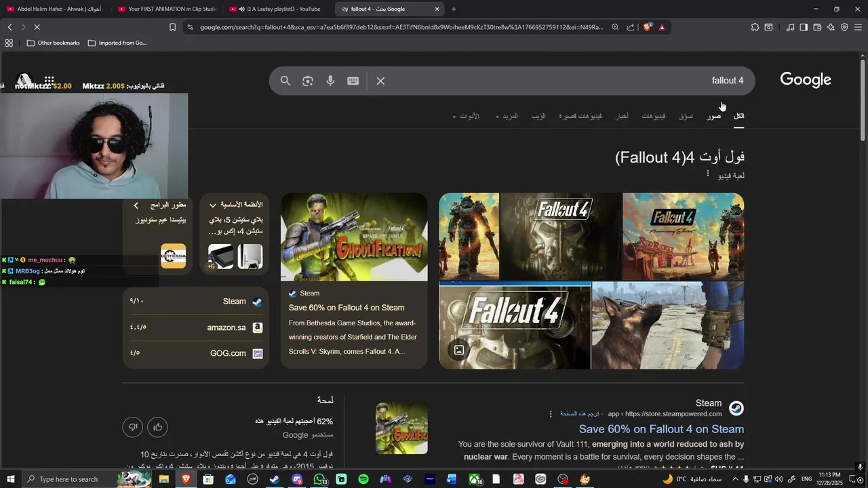Screen dimensions: 868x488
Task: Select the الكل (All) results tab
Action: click(739, 116)
